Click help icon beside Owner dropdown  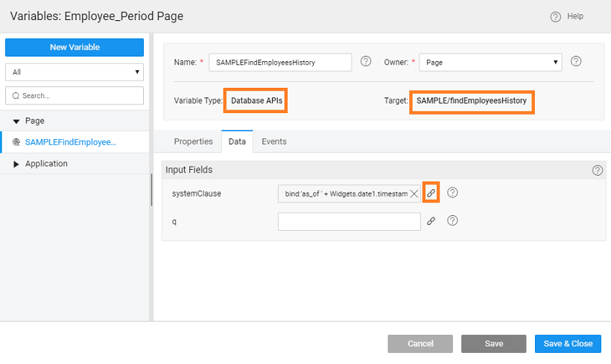tap(575, 62)
